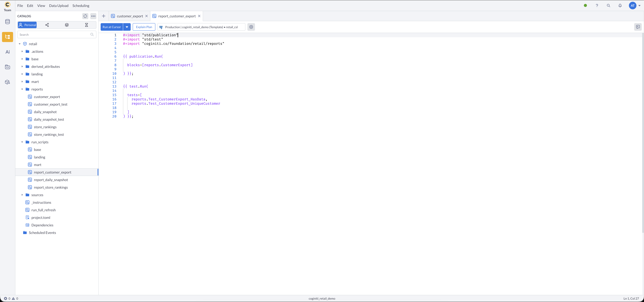Expand the derived_attributes folder
Screen dimensions: 644x302
click(22, 66)
